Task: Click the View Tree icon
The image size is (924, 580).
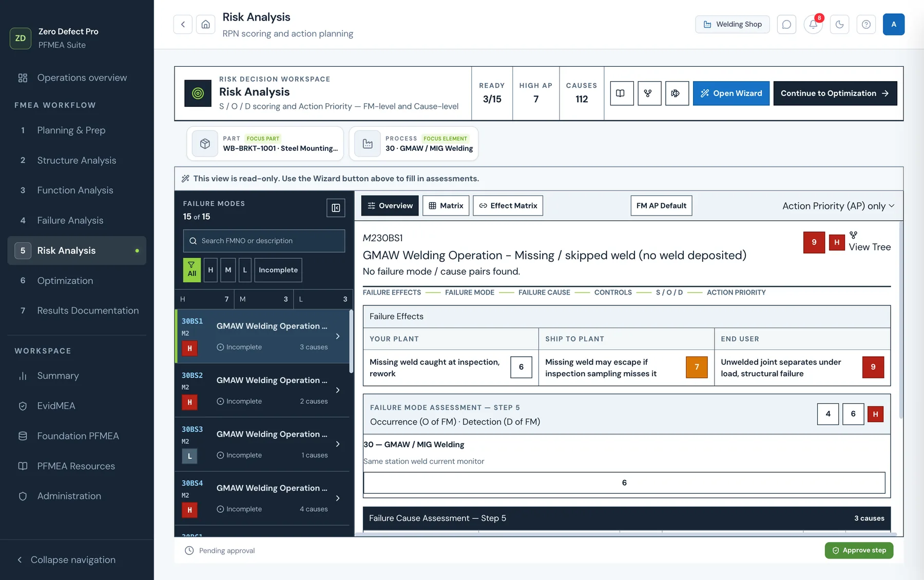Action: [853, 235]
